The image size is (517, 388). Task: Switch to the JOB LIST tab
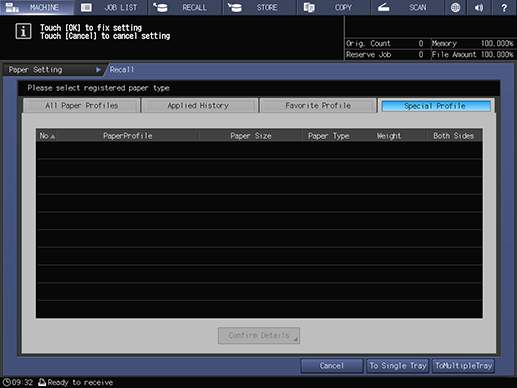point(111,7)
